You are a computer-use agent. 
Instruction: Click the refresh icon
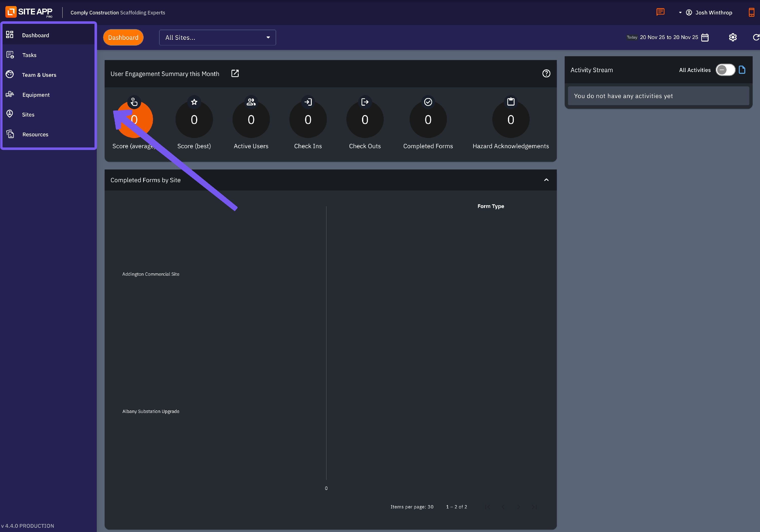pyautogui.click(x=756, y=37)
